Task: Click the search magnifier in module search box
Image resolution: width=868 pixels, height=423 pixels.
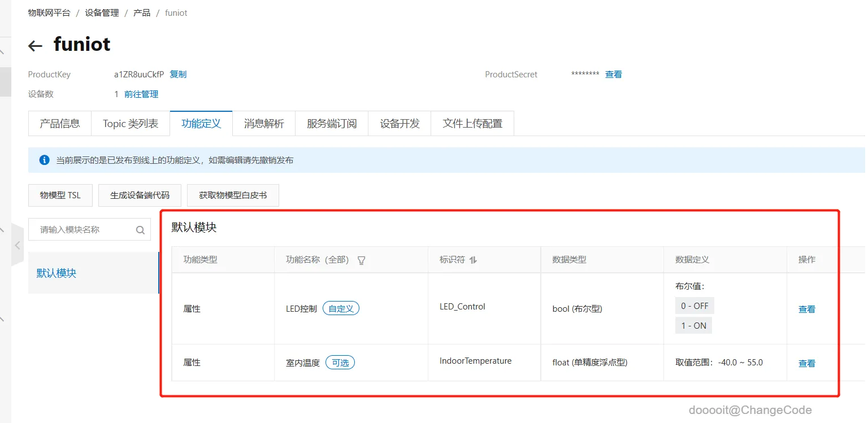Action: [140, 230]
